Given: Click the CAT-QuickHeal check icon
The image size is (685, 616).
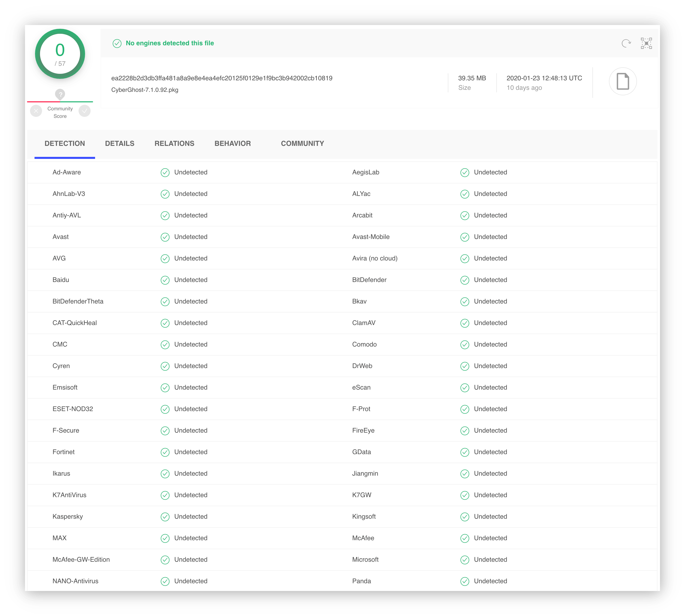Looking at the screenshot, I should [165, 323].
